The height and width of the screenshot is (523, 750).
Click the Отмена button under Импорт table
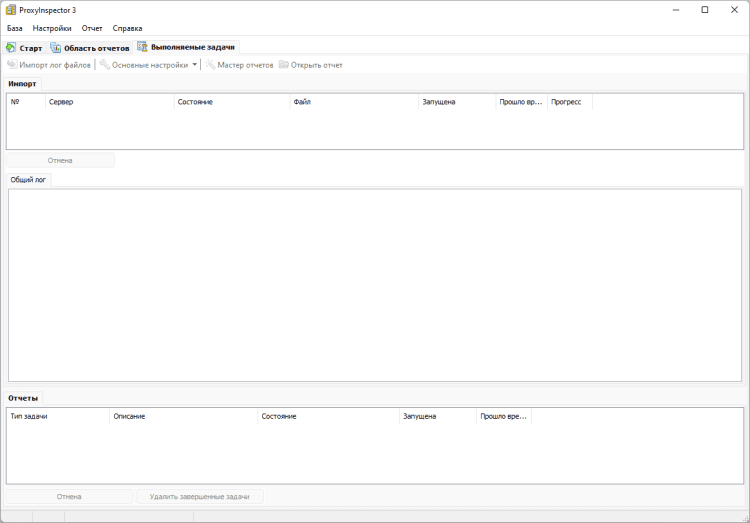click(60, 160)
